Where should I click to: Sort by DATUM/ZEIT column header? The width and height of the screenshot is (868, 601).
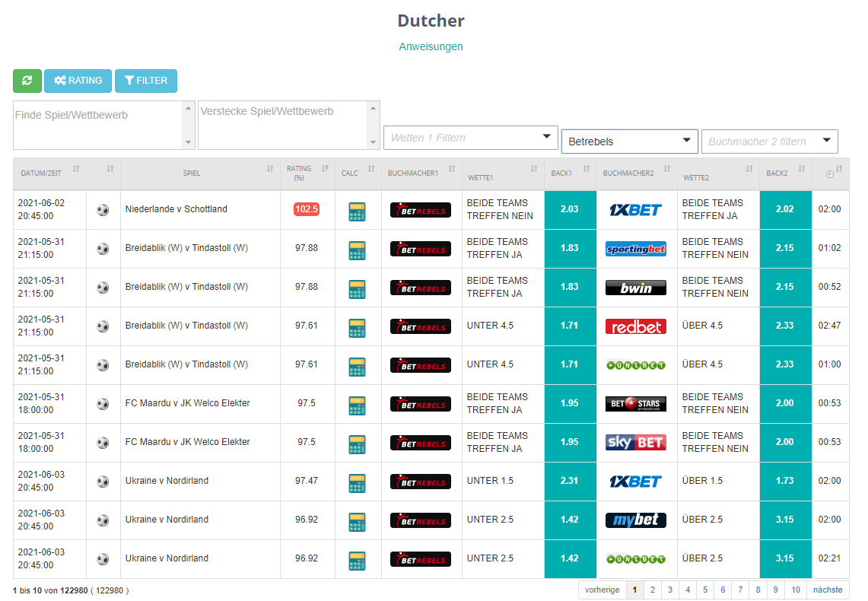[49, 173]
